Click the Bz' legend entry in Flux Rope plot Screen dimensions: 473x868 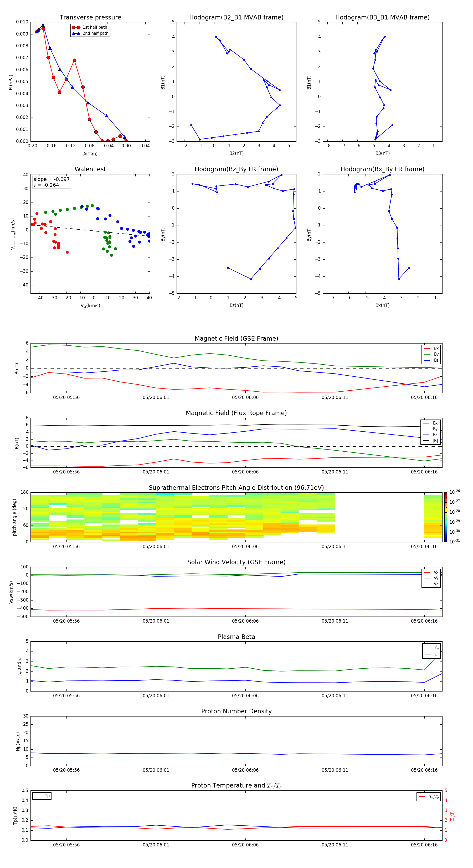431,435
